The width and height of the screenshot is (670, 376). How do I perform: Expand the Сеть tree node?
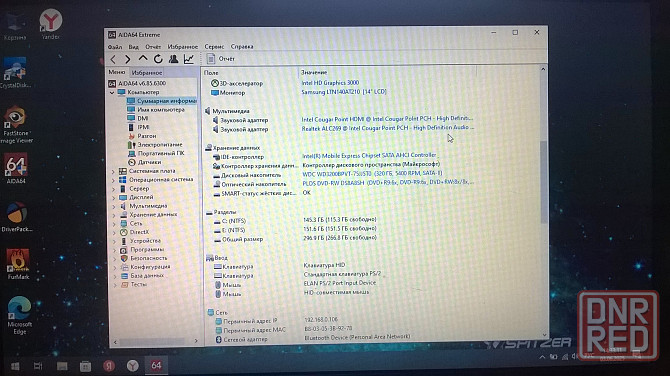coord(114,223)
